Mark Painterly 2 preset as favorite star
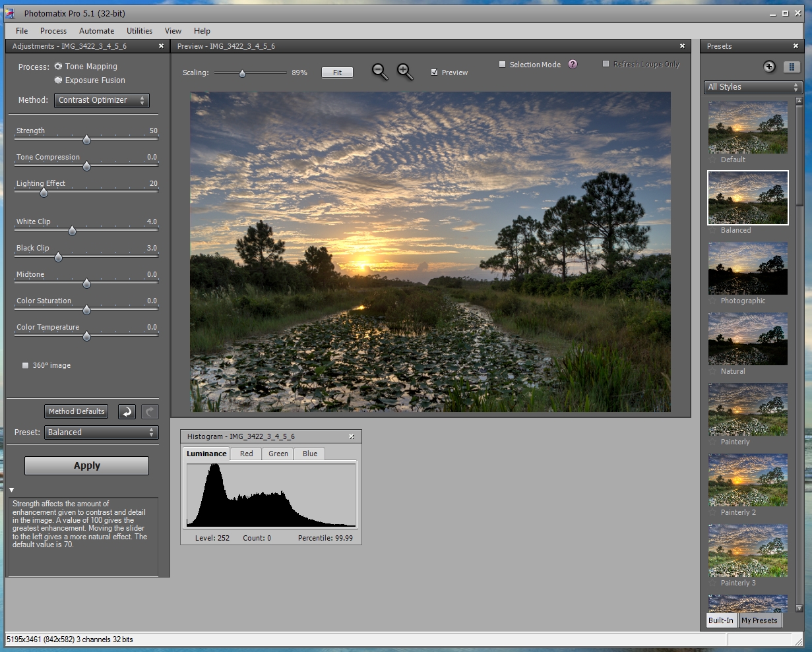The image size is (812, 652). [x=712, y=512]
